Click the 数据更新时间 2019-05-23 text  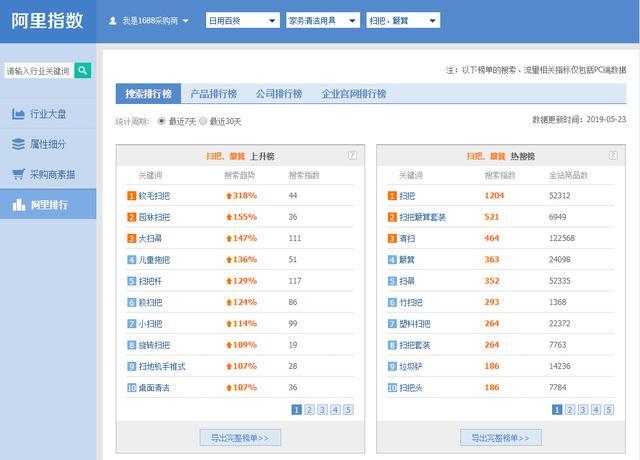tap(579, 119)
